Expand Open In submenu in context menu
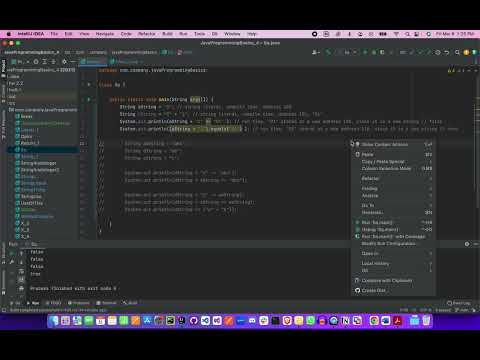Screen dimensions: 480x360 (393, 254)
